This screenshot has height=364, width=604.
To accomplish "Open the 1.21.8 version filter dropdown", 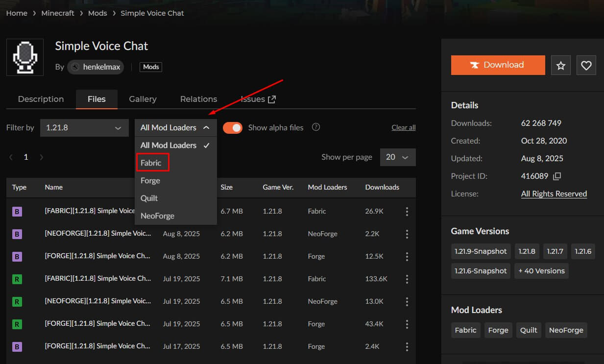I will (x=84, y=127).
